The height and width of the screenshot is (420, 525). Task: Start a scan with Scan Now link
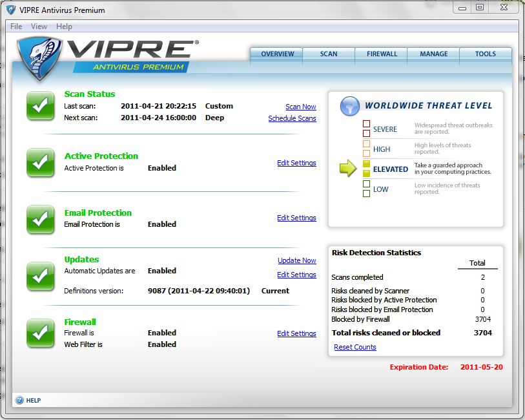[x=301, y=107]
